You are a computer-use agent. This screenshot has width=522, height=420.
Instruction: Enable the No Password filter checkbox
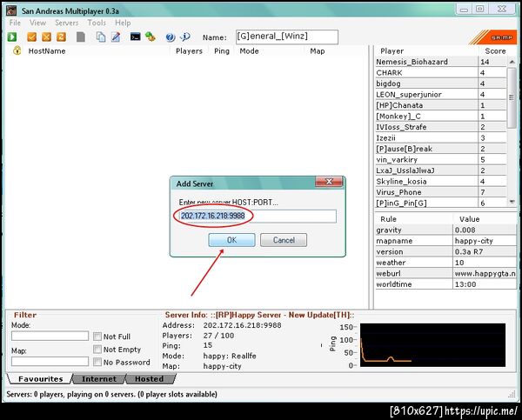[97, 362]
